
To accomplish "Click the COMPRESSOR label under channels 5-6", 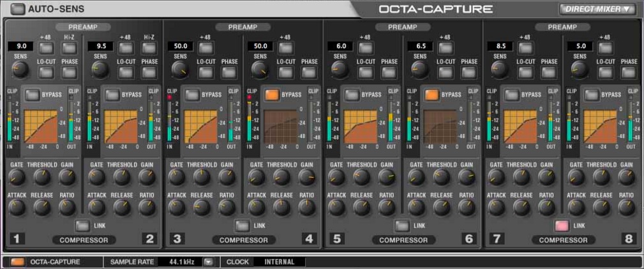I will click(x=403, y=240).
